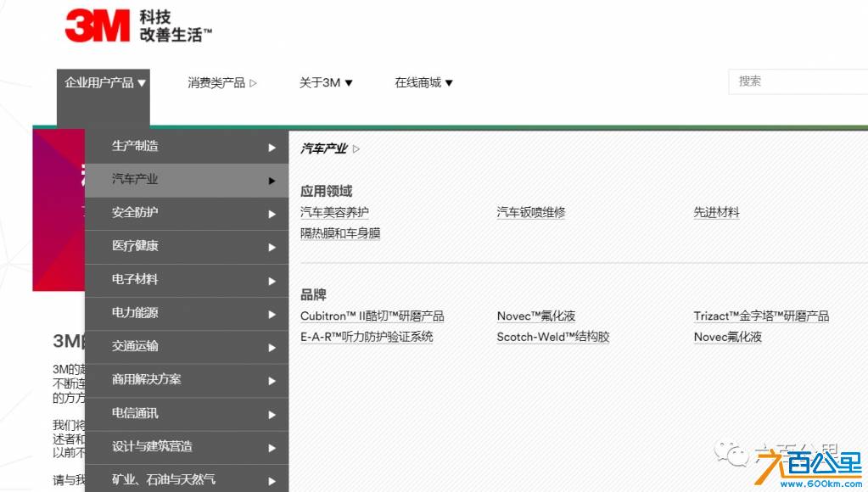The height and width of the screenshot is (492, 868).
Task: Expand arrow beside 医疗健康
Action: pyautogui.click(x=272, y=248)
